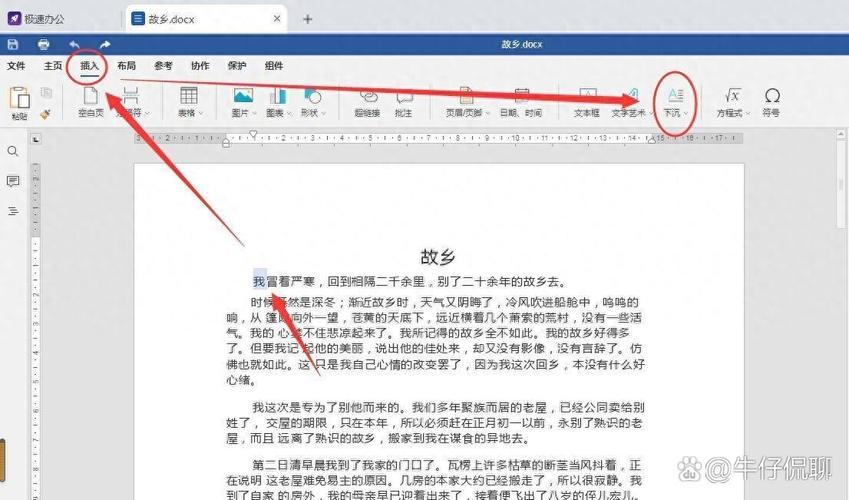Switch to the 主页 tab
Image resolution: width=849 pixels, height=500 pixels.
click(x=53, y=66)
